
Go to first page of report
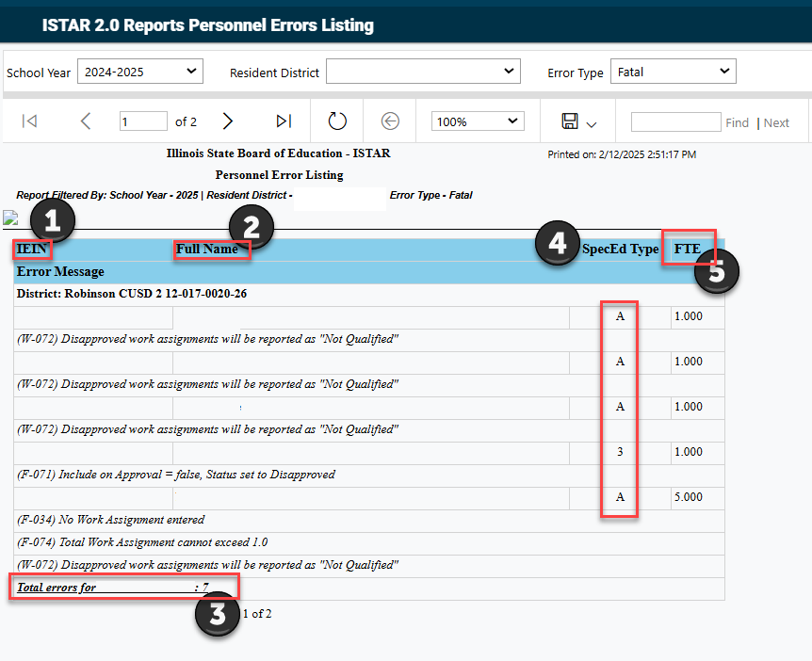(x=29, y=121)
